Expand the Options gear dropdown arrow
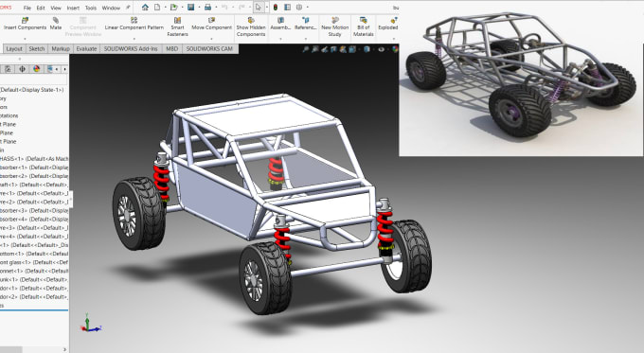644x353 pixels. tap(307, 8)
